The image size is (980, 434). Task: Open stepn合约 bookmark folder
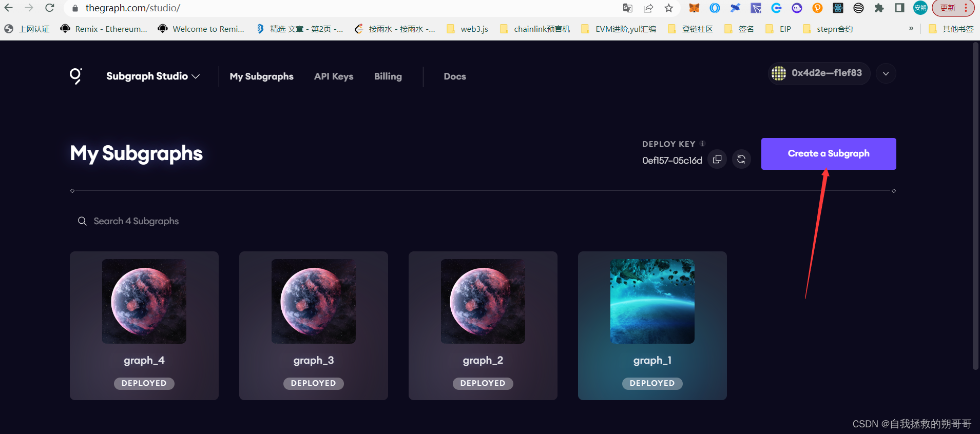click(828, 29)
